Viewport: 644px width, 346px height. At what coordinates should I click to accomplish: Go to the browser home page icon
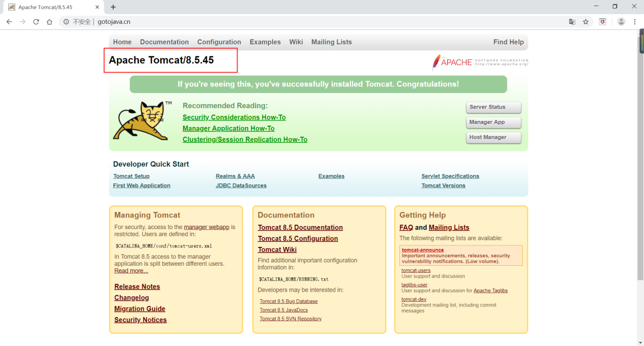point(49,22)
